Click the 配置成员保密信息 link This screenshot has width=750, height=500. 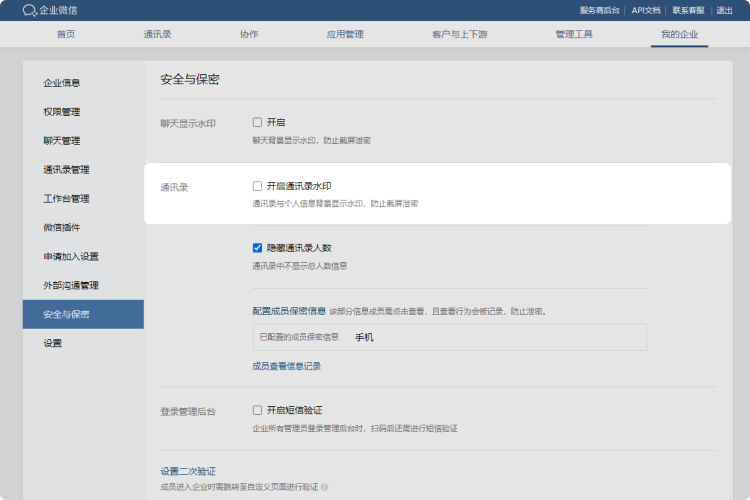[x=288, y=311]
